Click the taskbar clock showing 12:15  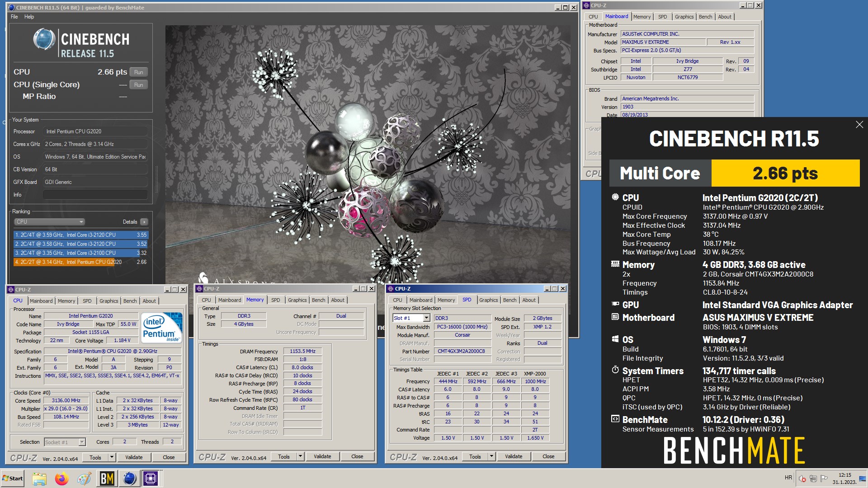coord(844,479)
